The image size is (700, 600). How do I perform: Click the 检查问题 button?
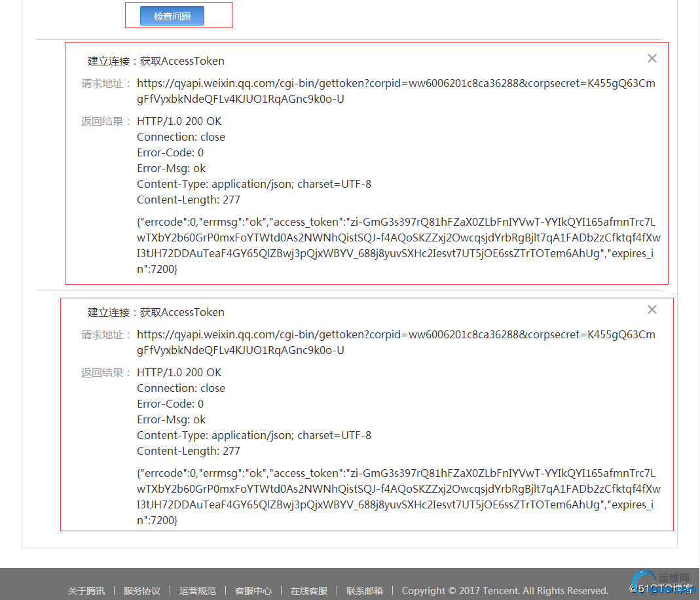pos(172,16)
